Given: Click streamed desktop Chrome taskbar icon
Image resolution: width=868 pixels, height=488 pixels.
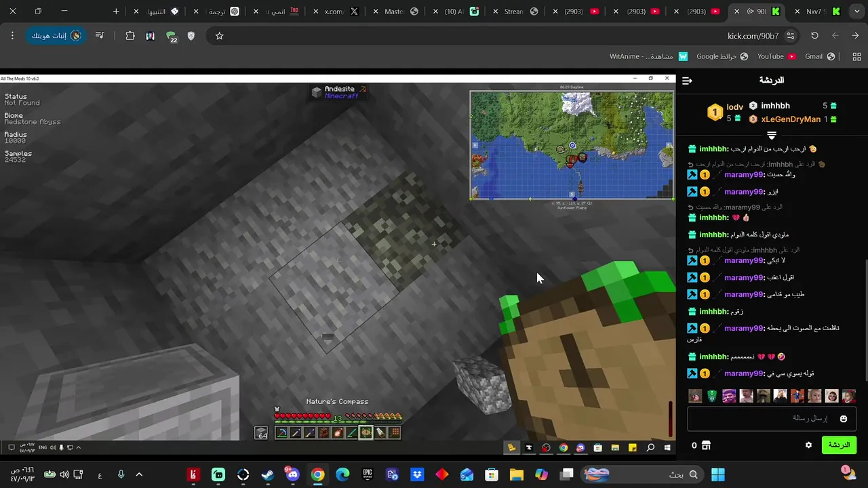Looking at the screenshot, I should [x=564, y=447].
